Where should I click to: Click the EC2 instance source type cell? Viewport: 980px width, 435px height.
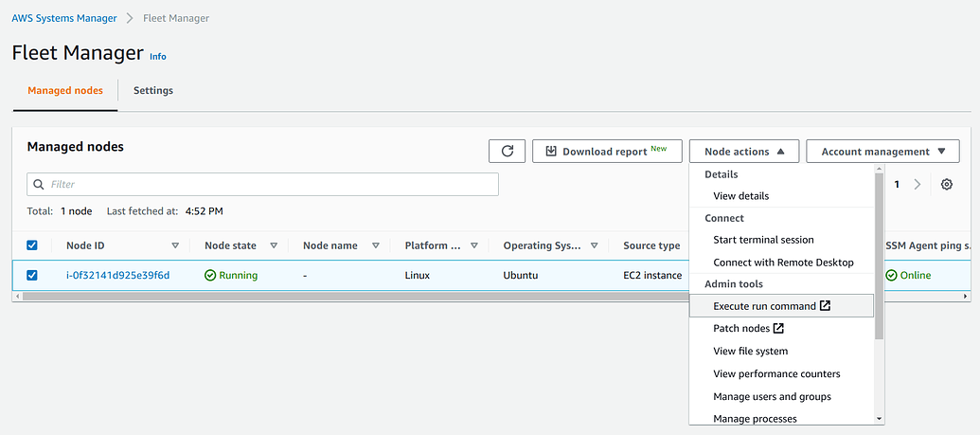(652, 276)
